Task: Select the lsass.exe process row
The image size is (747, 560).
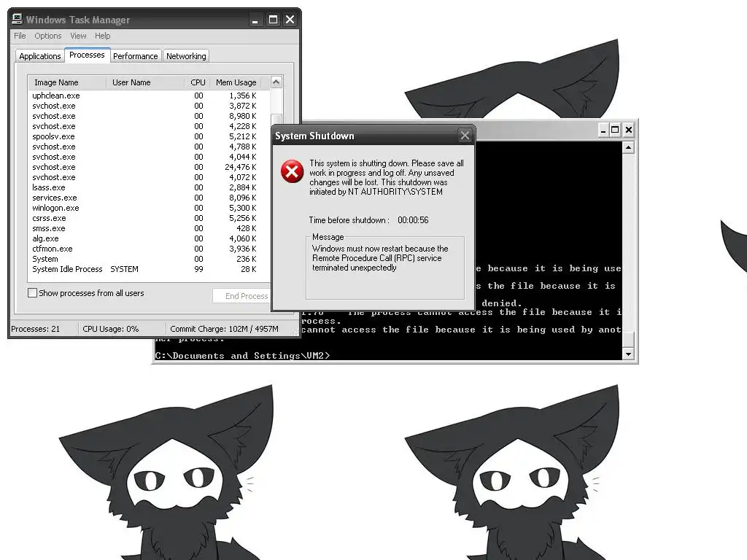Action: click(144, 187)
